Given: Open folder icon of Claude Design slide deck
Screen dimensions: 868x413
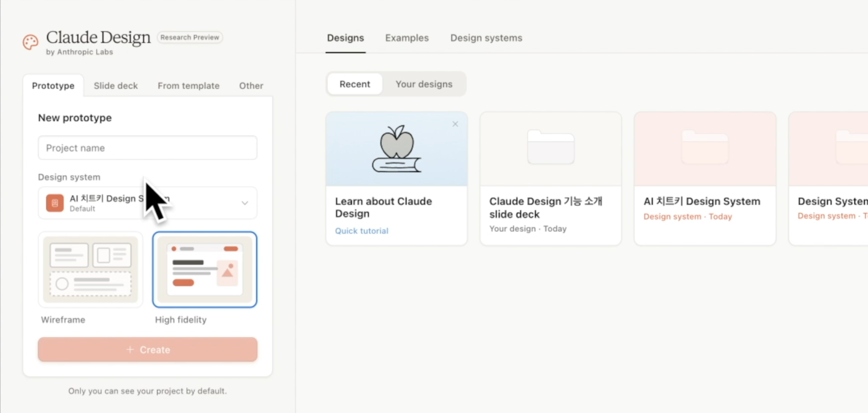Looking at the screenshot, I should (551, 147).
